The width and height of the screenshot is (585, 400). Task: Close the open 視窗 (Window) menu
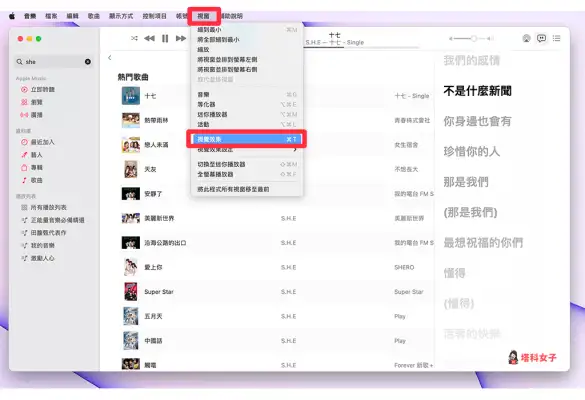(x=204, y=16)
